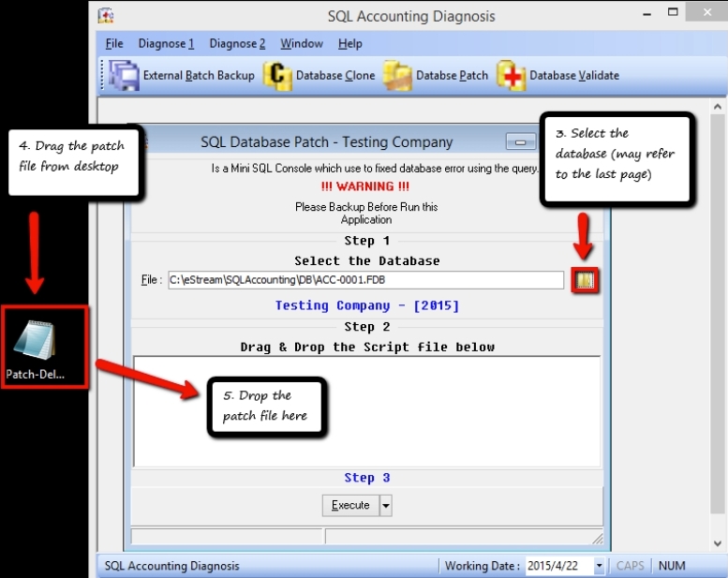Screen dimensions: 728x578
Task: Open the Help menu
Action: pos(350,44)
